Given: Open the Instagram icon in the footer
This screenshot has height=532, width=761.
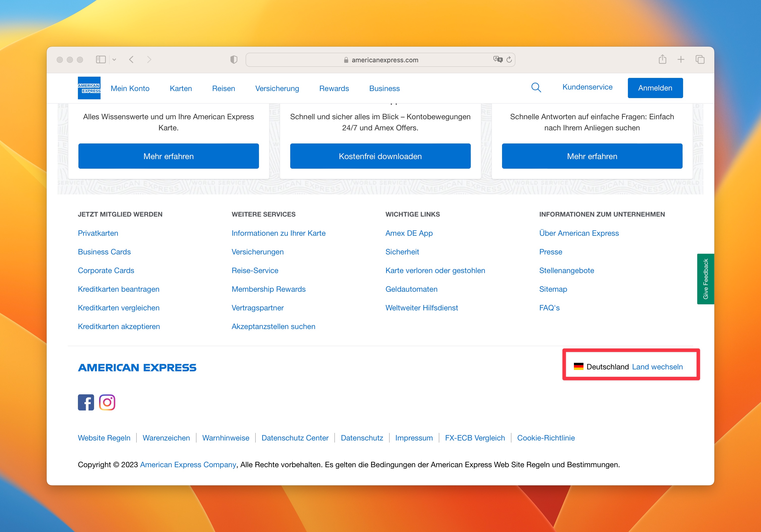Looking at the screenshot, I should [107, 402].
